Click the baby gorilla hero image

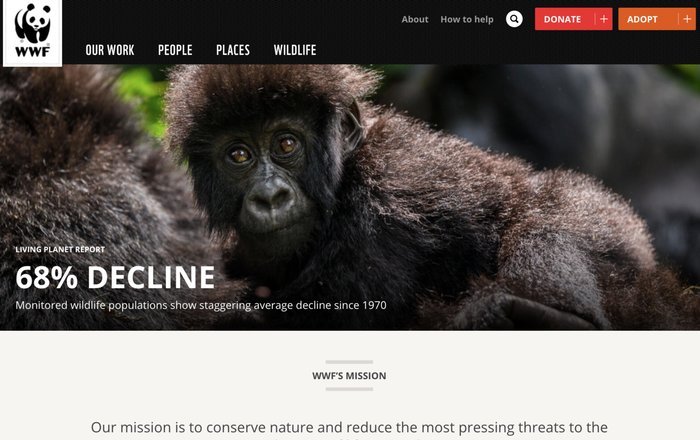coord(350,198)
